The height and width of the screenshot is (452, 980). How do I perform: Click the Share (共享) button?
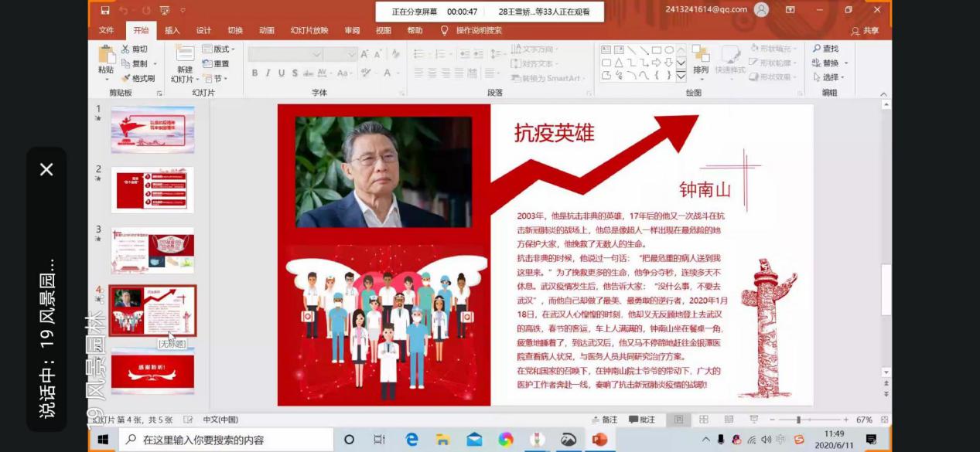(x=866, y=31)
